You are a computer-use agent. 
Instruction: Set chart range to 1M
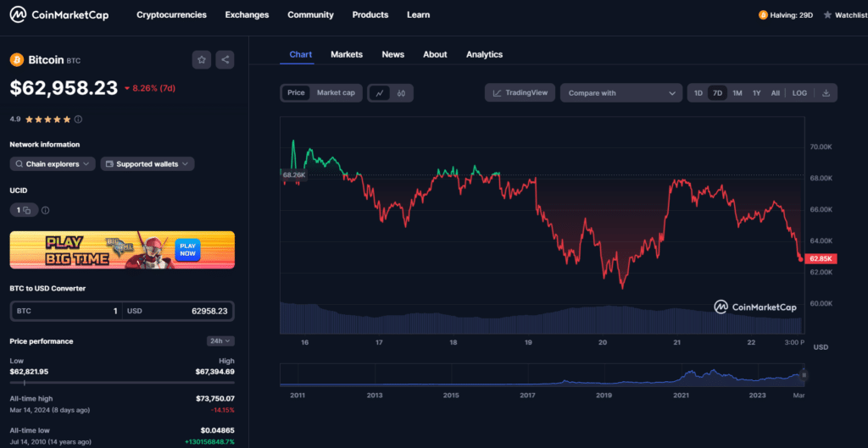(x=737, y=93)
